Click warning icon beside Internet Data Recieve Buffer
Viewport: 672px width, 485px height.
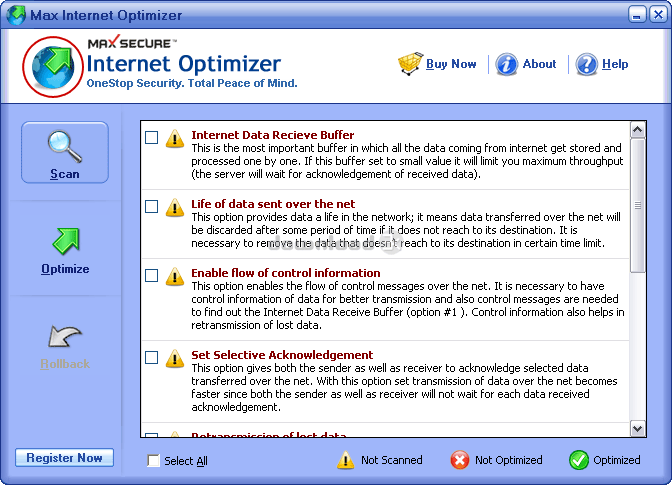(x=175, y=138)
